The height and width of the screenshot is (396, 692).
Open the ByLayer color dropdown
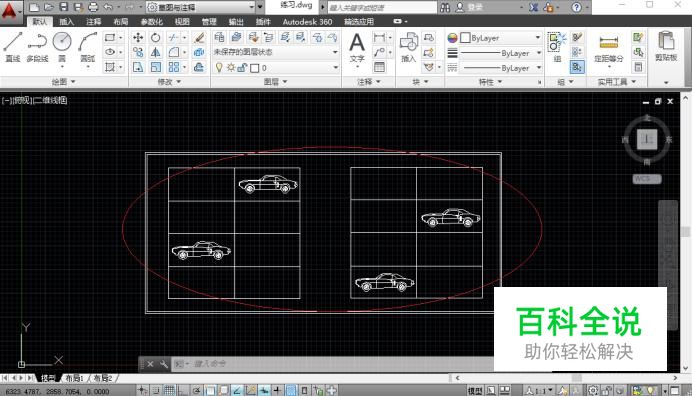tap(501, 38)
